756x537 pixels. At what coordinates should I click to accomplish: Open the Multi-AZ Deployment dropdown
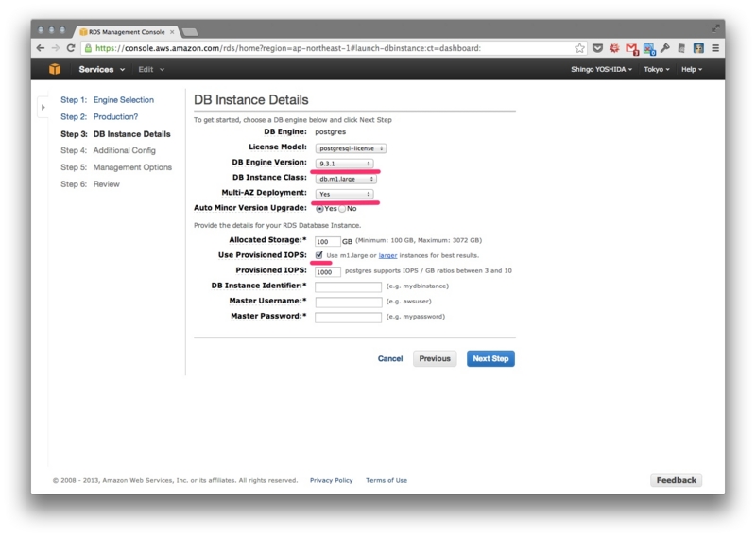point(344,194)
